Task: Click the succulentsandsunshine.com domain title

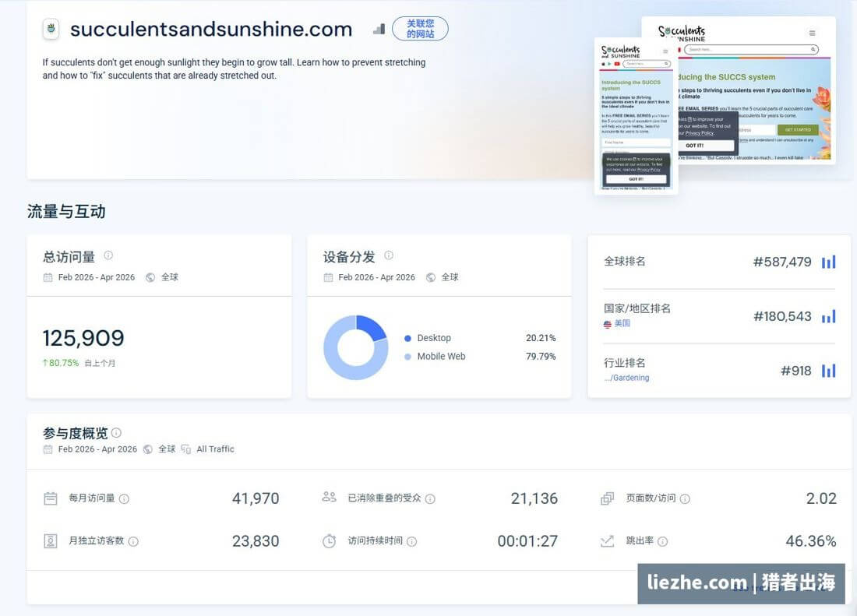Action: [211, 29]
